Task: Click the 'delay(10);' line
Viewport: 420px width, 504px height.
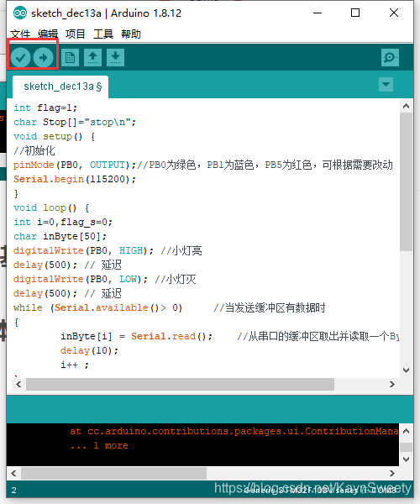Action: tap(89, 350)
